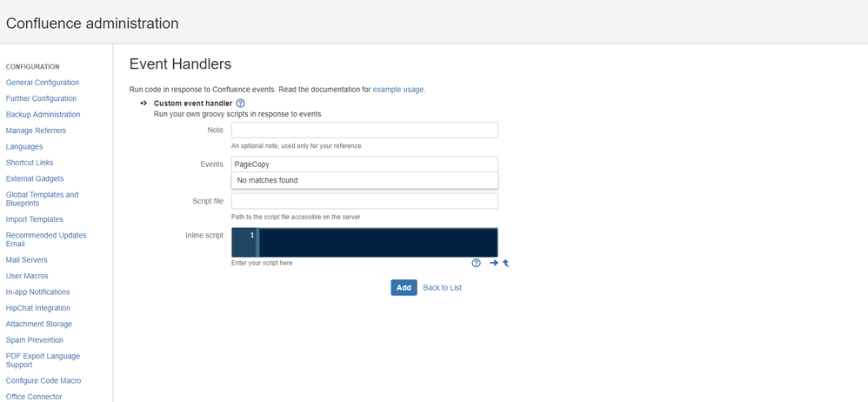
Task: Click the Events field containing PageCopy
Action: 364,164
